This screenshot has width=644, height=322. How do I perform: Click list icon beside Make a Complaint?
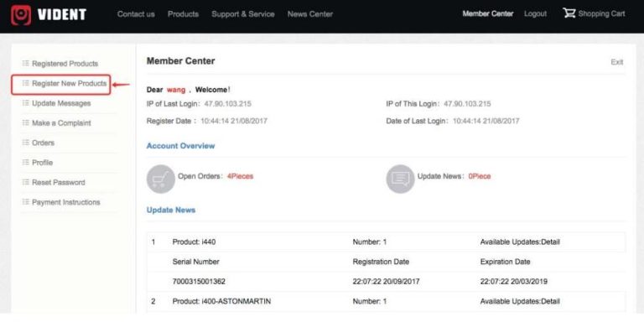[25, 122]
